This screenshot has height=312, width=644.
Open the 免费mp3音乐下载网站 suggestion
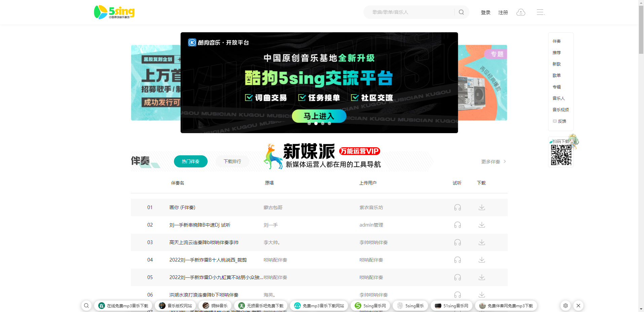(319, 306)
